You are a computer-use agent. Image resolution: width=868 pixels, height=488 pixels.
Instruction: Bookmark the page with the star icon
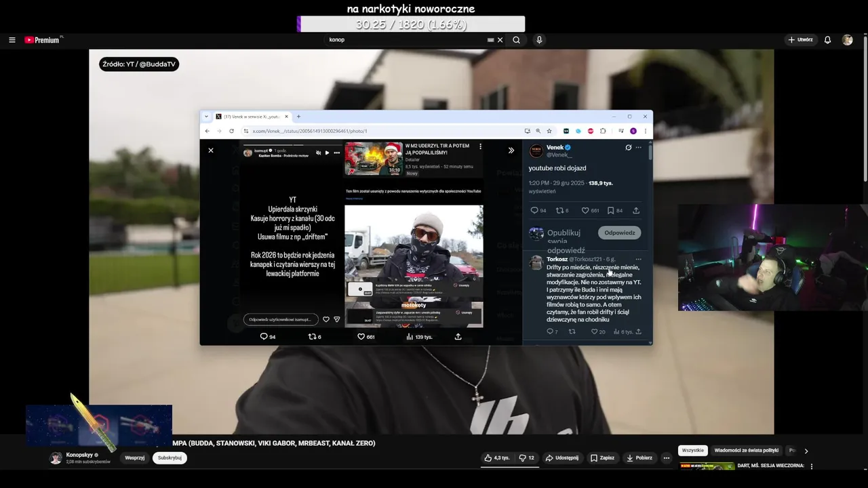pos(549,131)
